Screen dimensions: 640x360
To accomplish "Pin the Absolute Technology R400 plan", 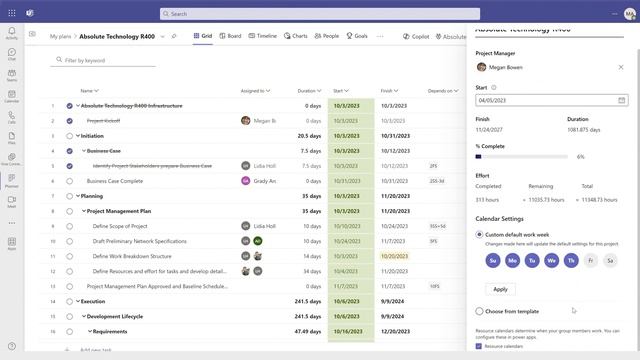I will tap(174, 36).
